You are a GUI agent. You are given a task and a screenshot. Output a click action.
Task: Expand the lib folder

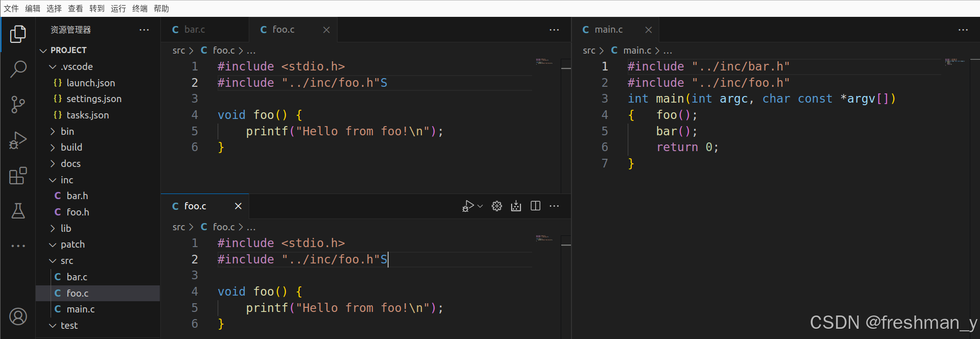point(98,228)
